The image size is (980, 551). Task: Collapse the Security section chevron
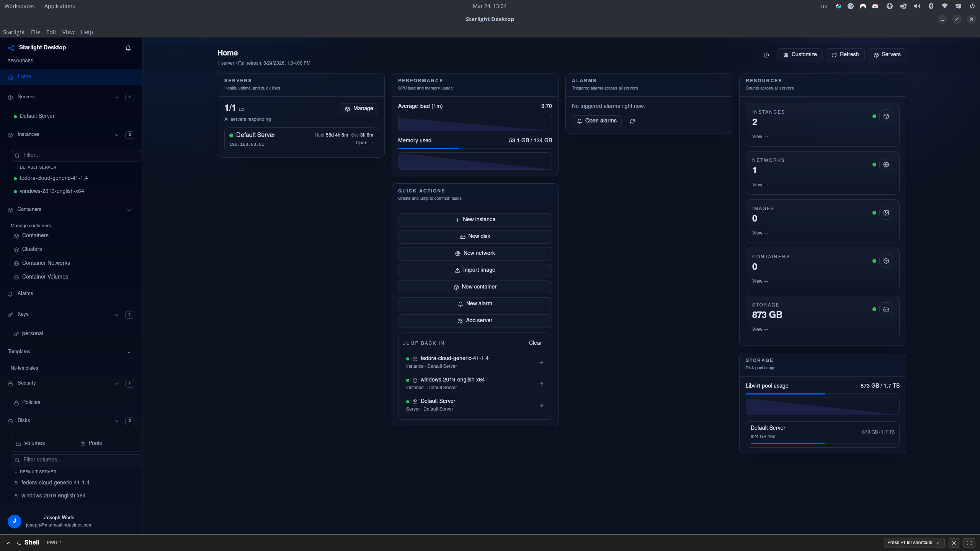117,384
